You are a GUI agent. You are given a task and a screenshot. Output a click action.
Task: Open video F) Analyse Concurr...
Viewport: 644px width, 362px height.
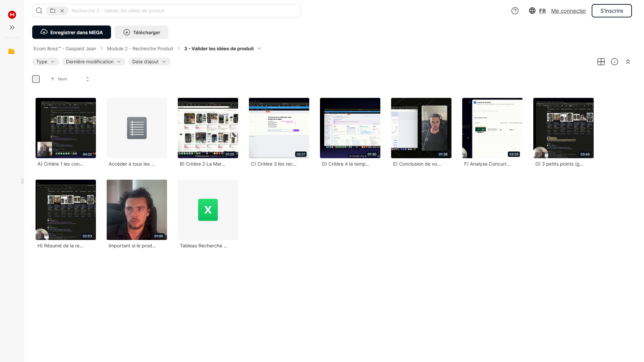click(492, 132)
